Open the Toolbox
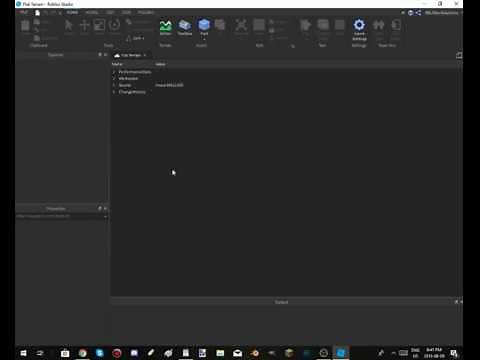The width and height of the screenshot is (480, 360). coord(185,28)
